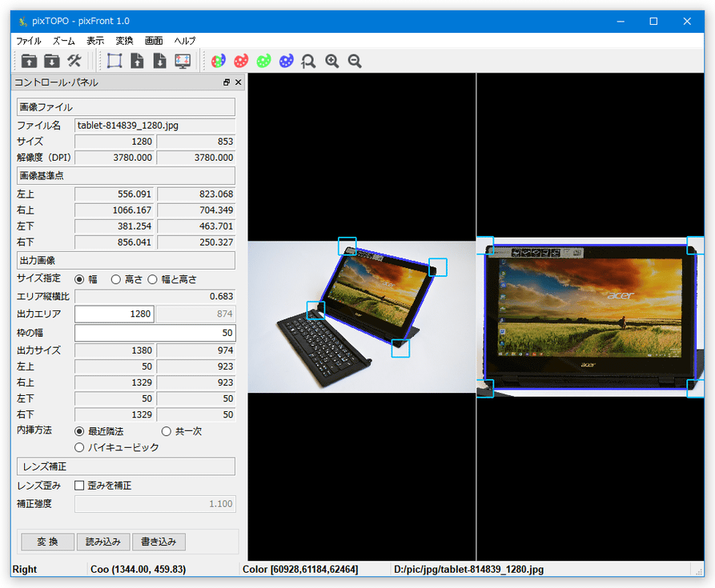Screen dimensions: 715x588
Task: Click the top-right reference point handle on source image
Action: click(x=438, y=267)
